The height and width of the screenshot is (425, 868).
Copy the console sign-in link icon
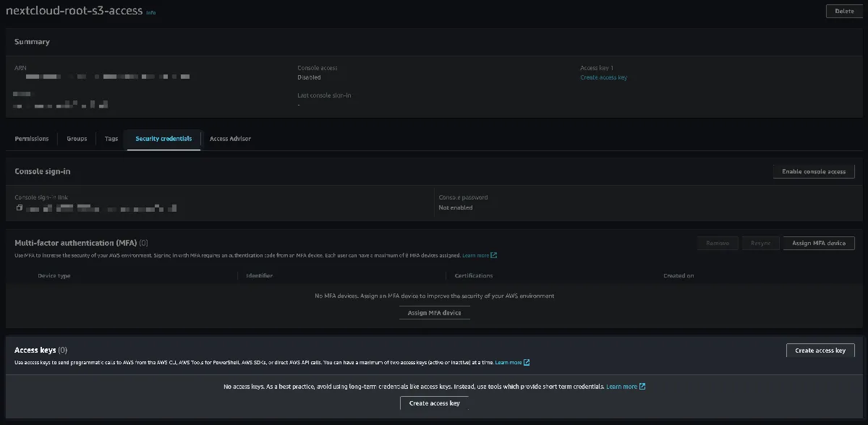click(x=20, y=207)
